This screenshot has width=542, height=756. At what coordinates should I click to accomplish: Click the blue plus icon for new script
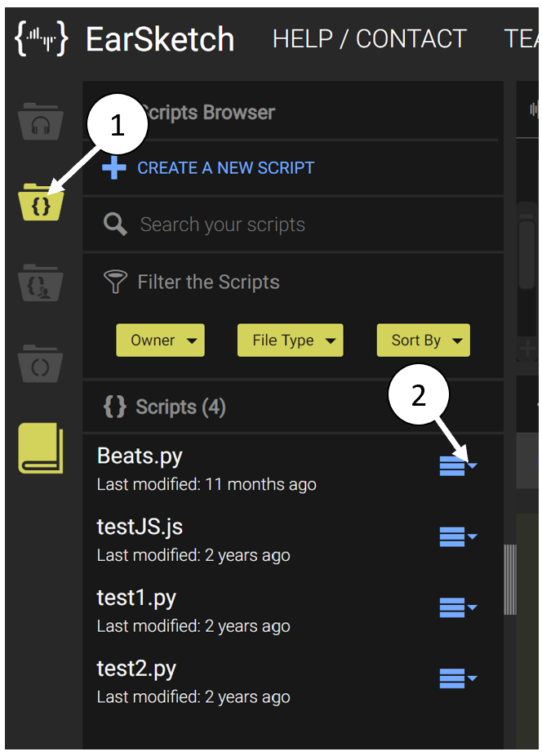pyautogui.click(x=114, y=168)
